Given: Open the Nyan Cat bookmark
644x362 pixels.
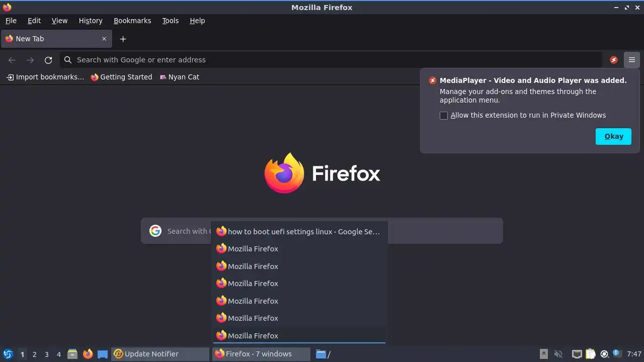Looking at the screenshot, I should (x=179, y=77).
